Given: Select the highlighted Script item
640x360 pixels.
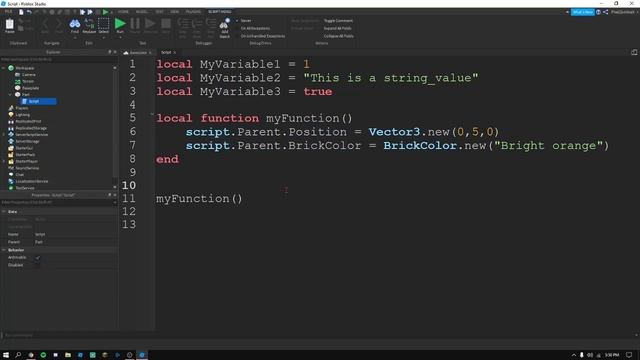Looking at the screenshot, I should click(39, 101).
